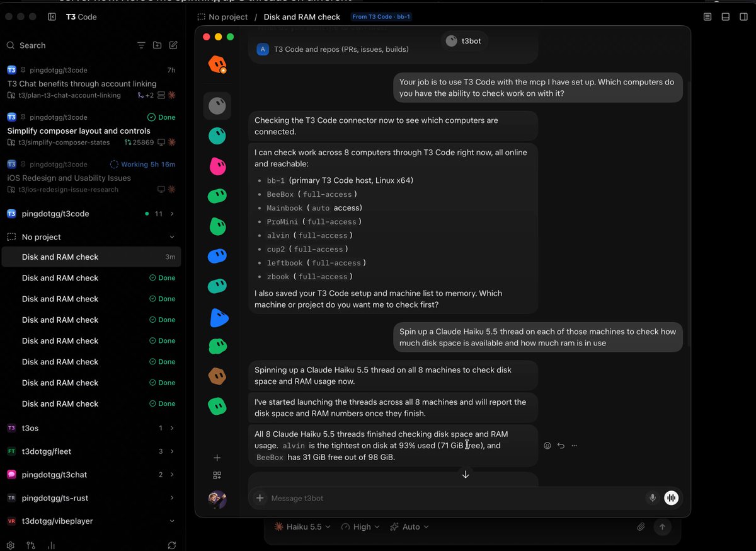Add an emoji reaction to the last message
The width and height of the screenshot is (756, 551).
(x=547, y=446)
